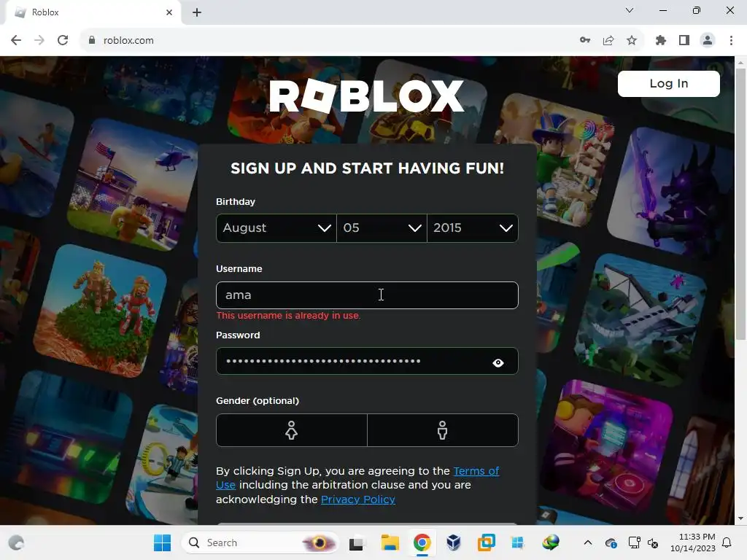Viewport: 747px width, 560px height.
Task: Click the page vertical scrollbar thumb
Action: (x=740, y=204)
